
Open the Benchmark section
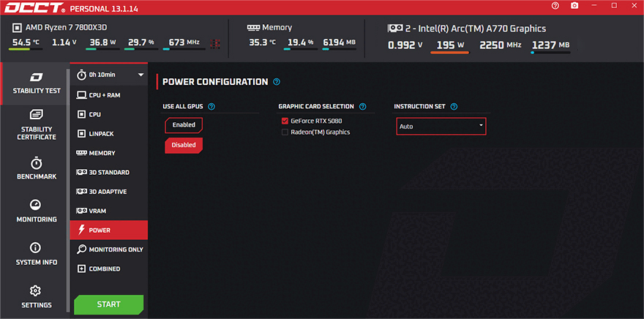point(37,168)
